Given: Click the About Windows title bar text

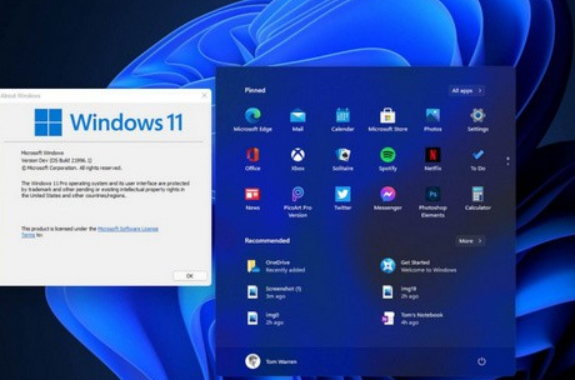Looking at the screenshot, I should pos(21,96).
